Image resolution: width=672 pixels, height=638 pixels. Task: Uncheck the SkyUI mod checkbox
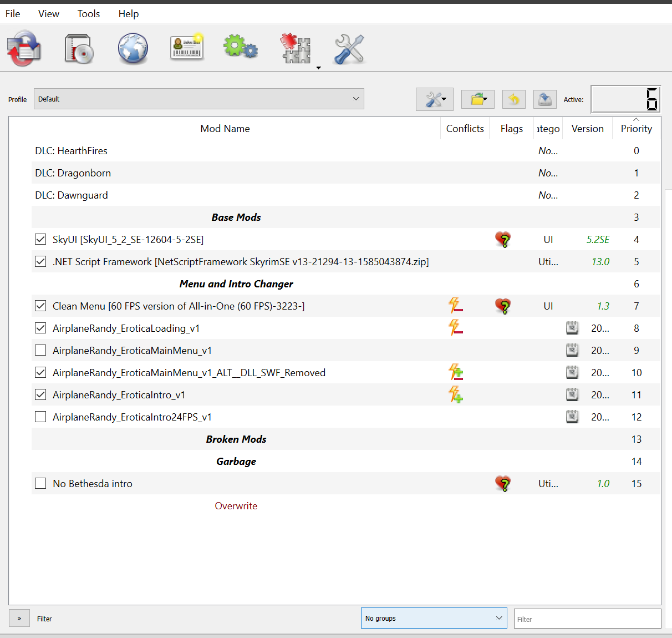40,239
